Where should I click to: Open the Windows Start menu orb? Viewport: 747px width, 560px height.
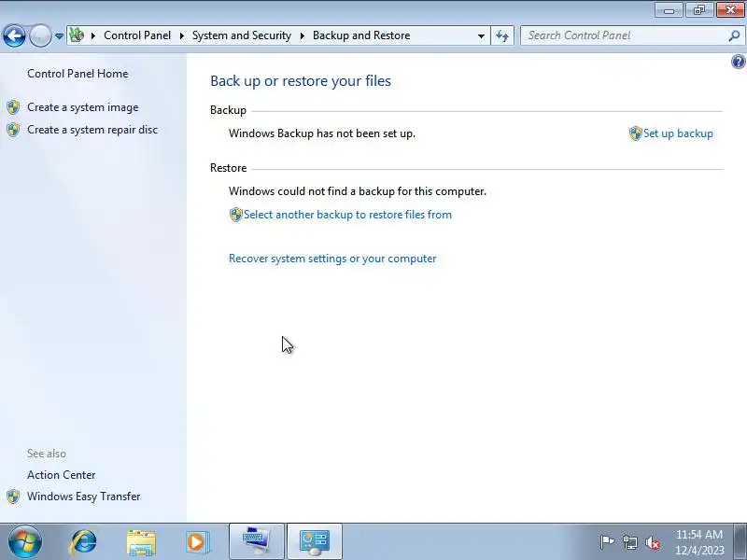[25, 541]
